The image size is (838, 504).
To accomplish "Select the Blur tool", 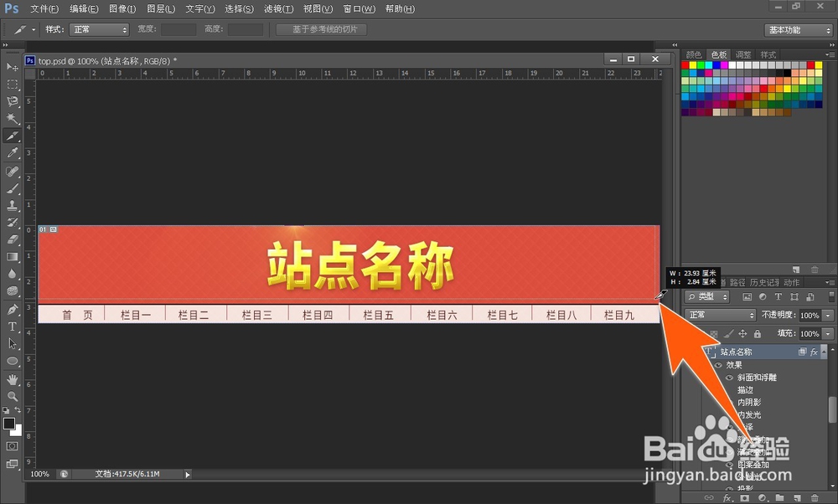I will [13, 274].
